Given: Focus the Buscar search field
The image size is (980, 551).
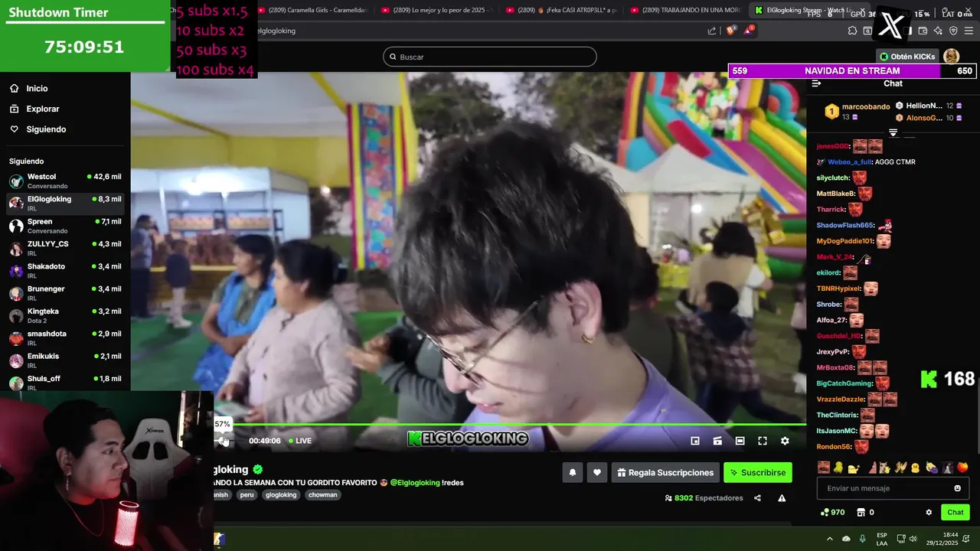Looking at the screenshot, I should (490, 57).
